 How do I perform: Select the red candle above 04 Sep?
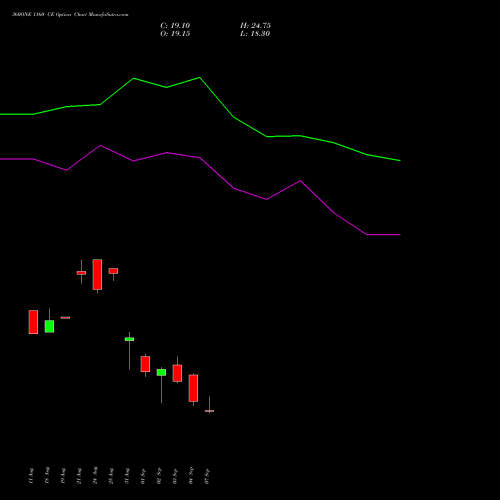[193, 388]
